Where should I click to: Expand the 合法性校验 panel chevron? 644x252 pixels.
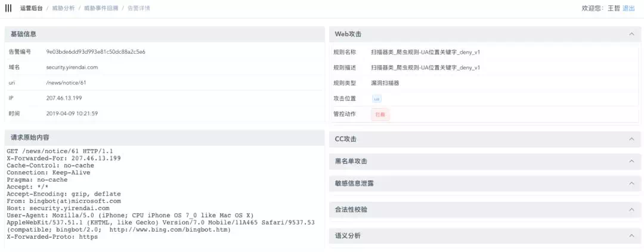pos(631,210)
